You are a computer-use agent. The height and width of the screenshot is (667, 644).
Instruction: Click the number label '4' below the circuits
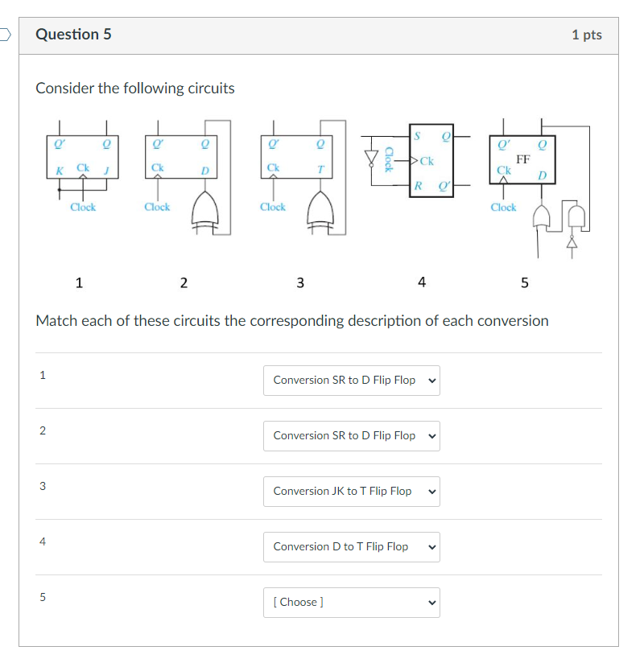[x=422, y=282]
